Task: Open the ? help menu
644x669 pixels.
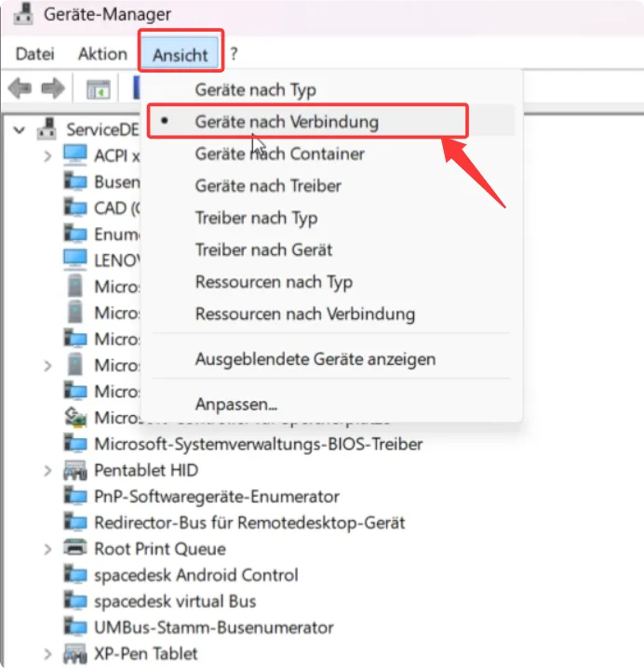Action: (234, 54)
